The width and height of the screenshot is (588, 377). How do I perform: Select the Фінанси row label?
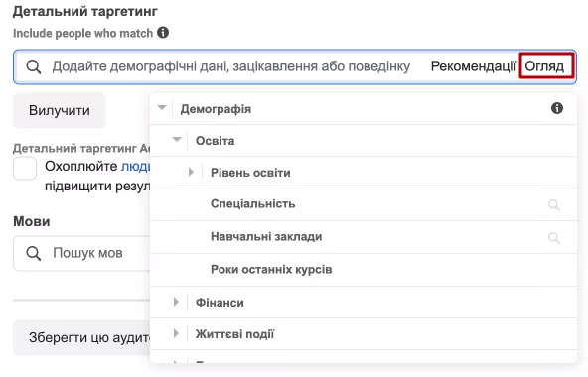220,303
